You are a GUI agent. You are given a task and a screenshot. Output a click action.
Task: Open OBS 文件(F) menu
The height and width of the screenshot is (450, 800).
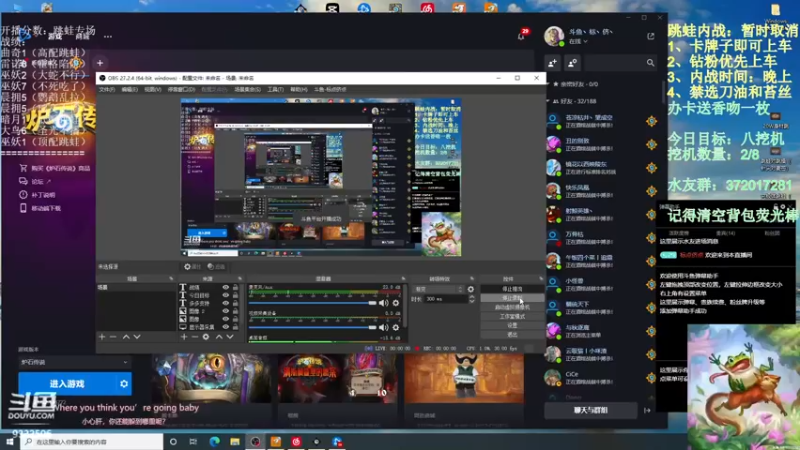(x=107, y=89)
